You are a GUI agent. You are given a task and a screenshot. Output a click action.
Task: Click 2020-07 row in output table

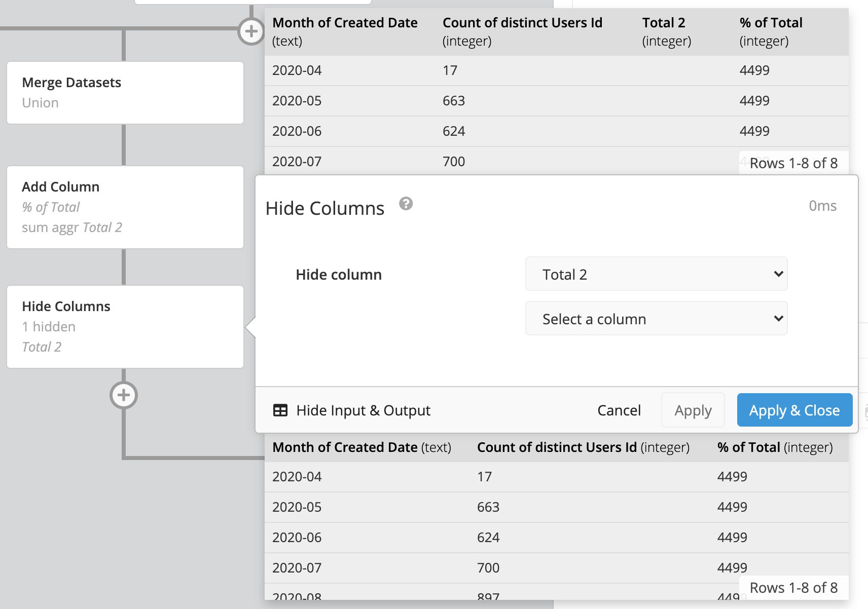556,568
